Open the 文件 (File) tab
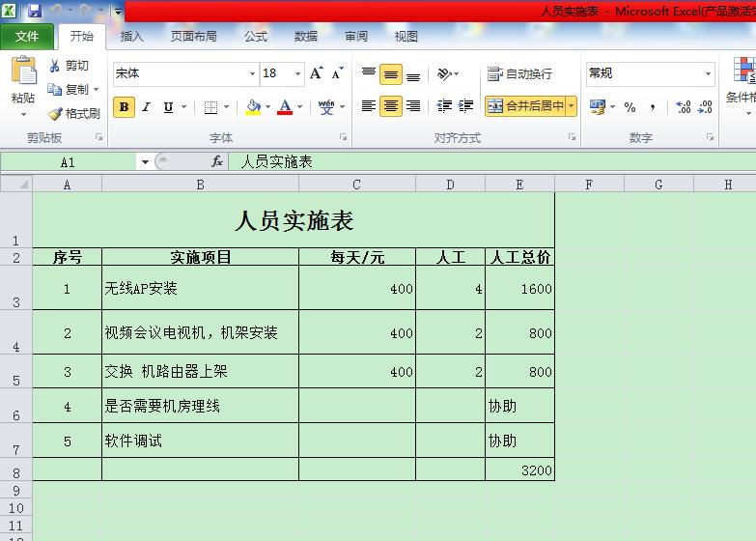 tap(27, 36)
